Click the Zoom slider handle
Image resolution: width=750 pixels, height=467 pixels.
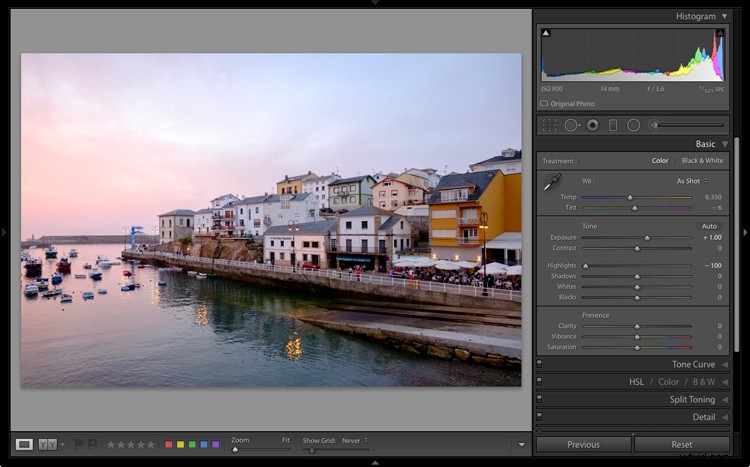pyautogui.click(x=235, y=450)
